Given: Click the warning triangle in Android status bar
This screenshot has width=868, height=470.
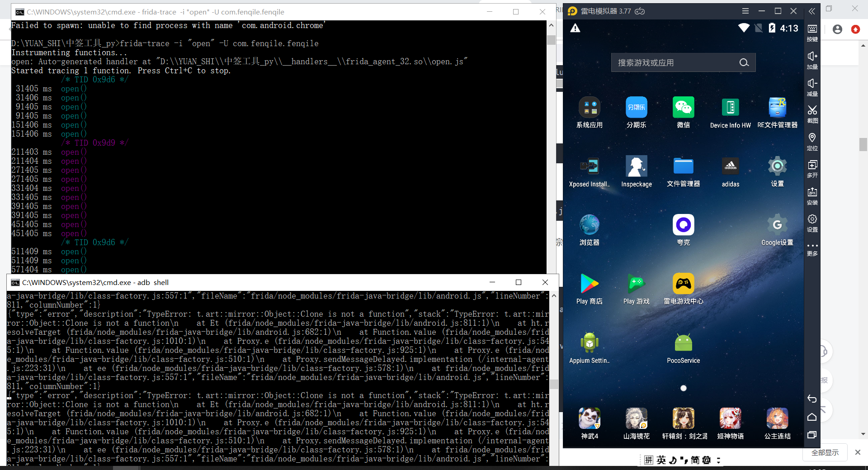Looking at the screenshot, I should [575, 28].
